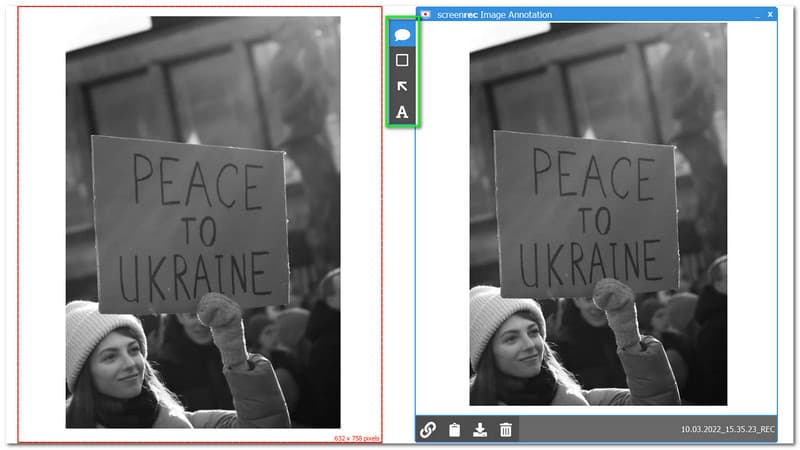Choose the arrow annotation tool

coord(402,86)
